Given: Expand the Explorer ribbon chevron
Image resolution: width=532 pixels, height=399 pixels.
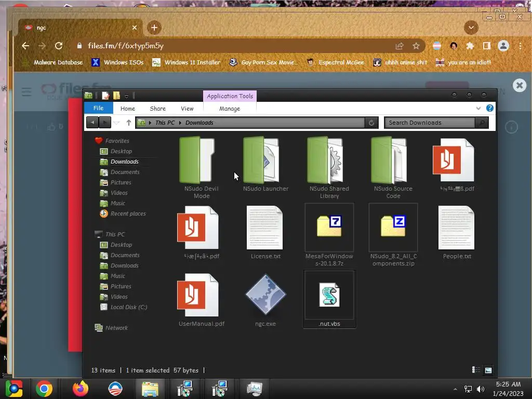Looking at the screenshot, I should tap(478, 108).
